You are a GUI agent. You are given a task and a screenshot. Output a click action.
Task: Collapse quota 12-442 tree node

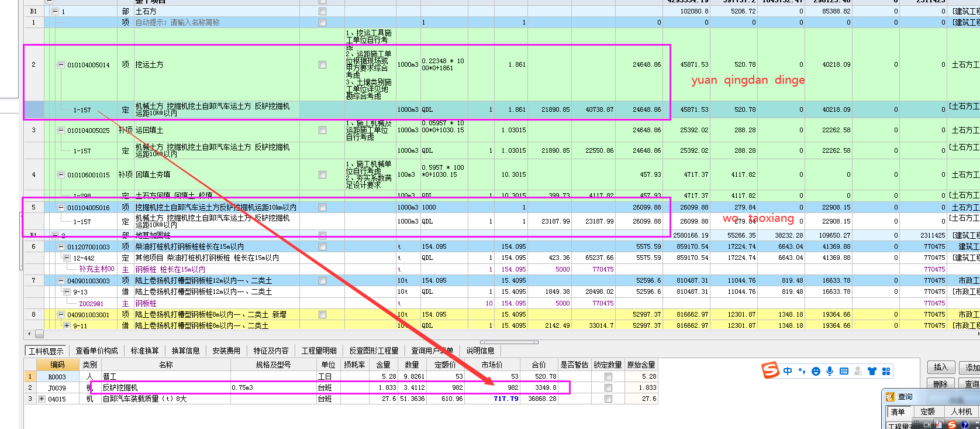[67, 258]
